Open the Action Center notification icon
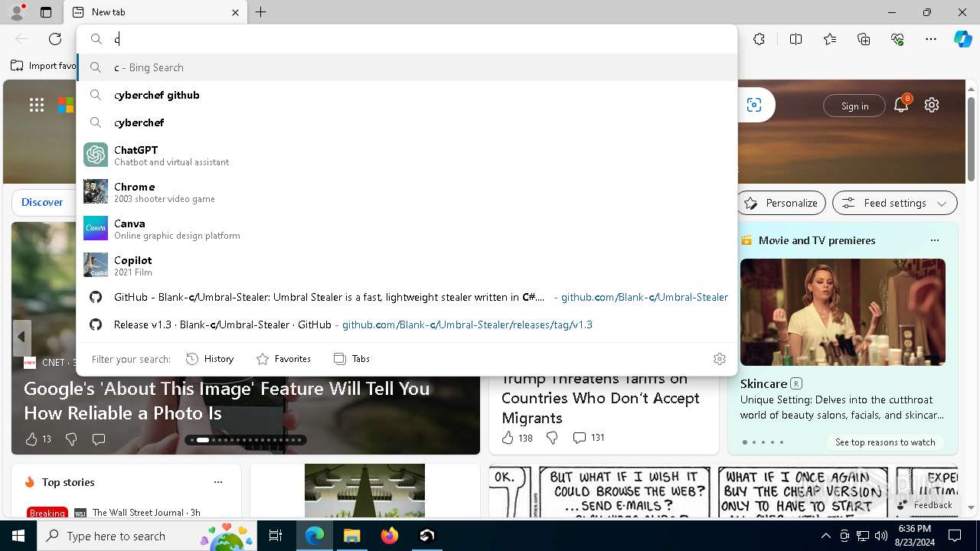The height and width of the screenshot is (551, 980). click(955, 536)
